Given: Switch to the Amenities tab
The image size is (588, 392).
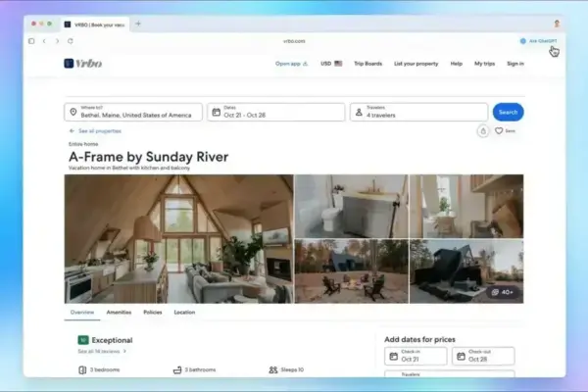Looking at the screenshot, I should coord(119,312).
